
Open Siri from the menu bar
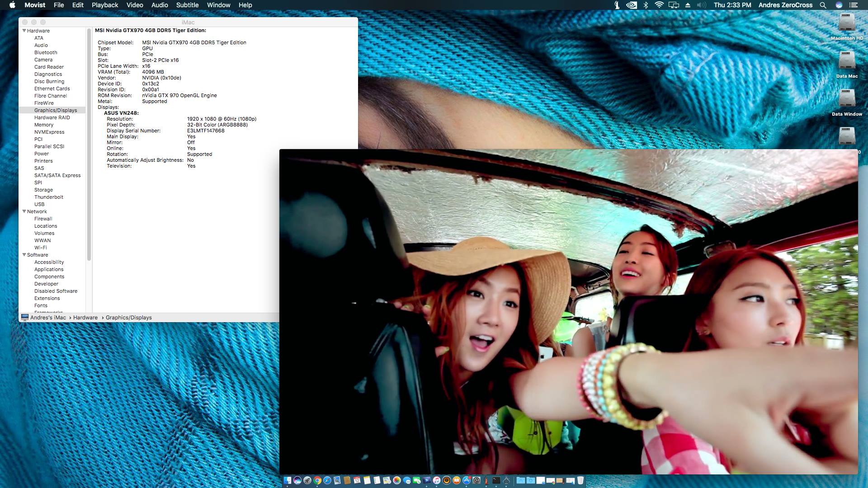pos(839,5)
